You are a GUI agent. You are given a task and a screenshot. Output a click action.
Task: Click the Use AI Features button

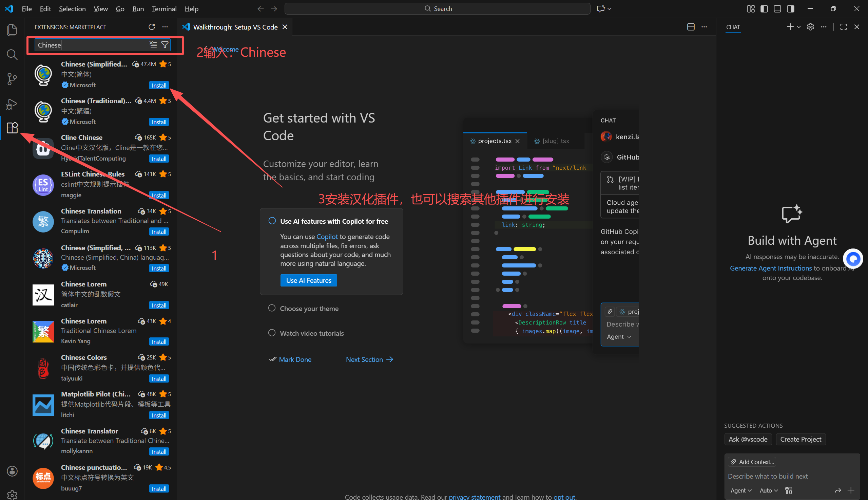[309, 280]
